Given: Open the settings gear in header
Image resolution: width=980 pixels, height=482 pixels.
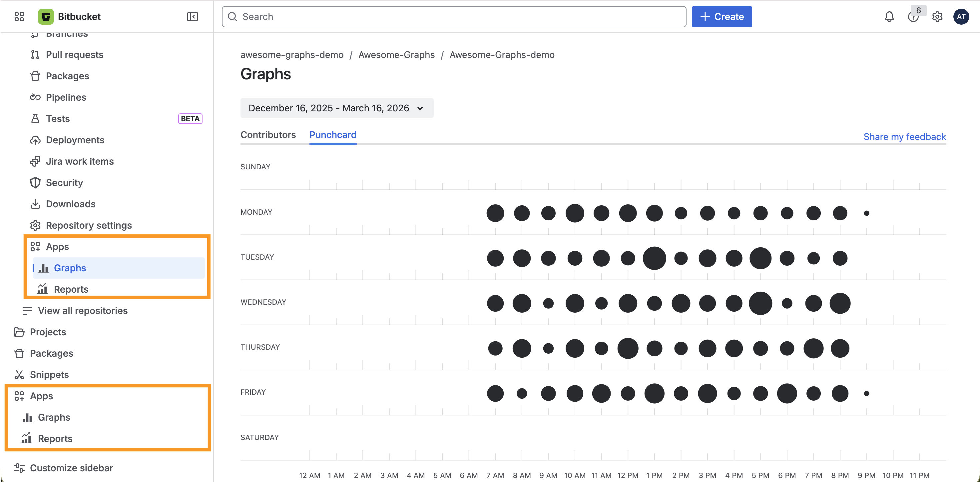Looking at the screenshot, I should pos(937,17).
